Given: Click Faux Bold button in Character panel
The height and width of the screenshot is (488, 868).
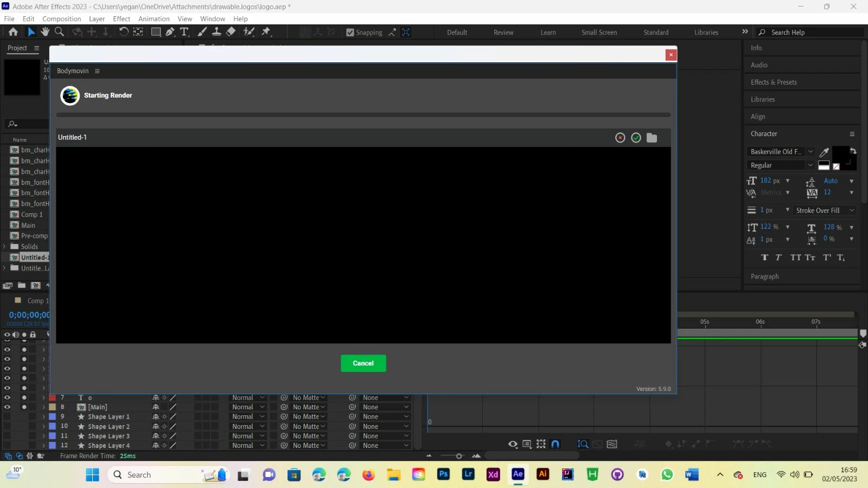Looking at the screenshot, I should (764, 258).
